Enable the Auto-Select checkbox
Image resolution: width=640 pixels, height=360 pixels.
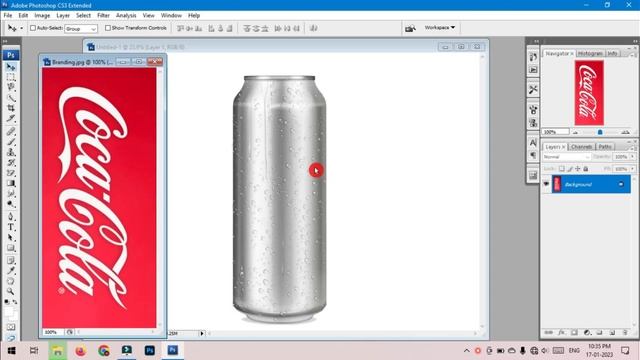33,28
